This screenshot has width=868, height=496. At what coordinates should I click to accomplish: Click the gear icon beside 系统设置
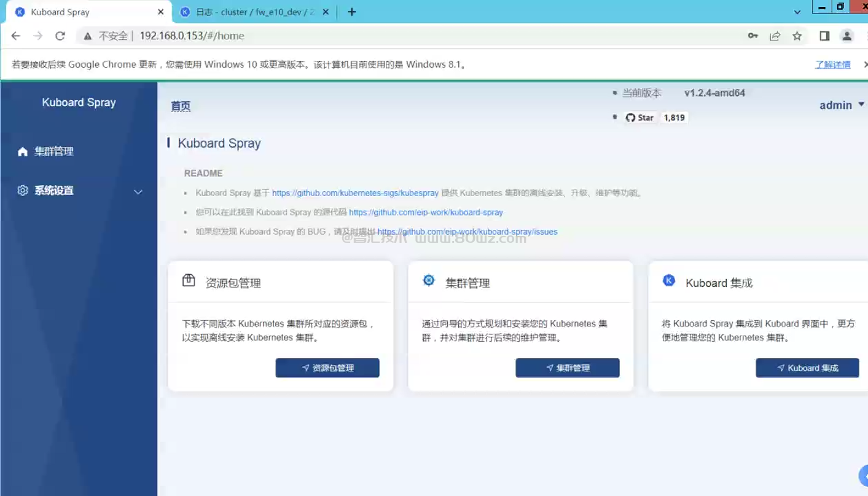click(23, 191)
